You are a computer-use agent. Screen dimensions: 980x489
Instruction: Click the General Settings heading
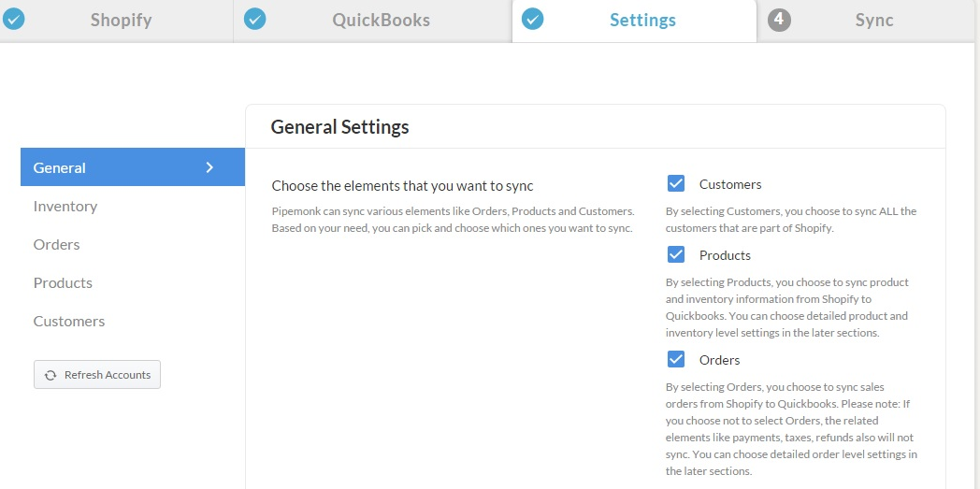tap(339, 127)
